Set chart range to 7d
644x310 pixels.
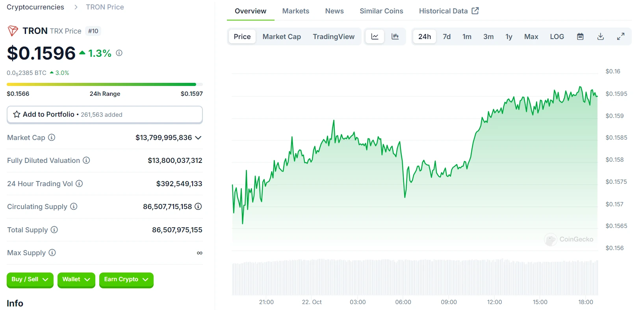click(447, 37)
